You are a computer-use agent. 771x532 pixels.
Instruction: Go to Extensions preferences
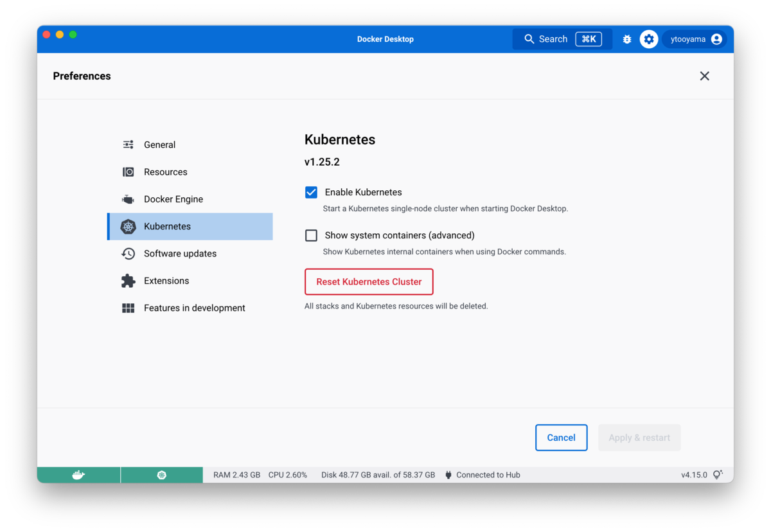190,281
